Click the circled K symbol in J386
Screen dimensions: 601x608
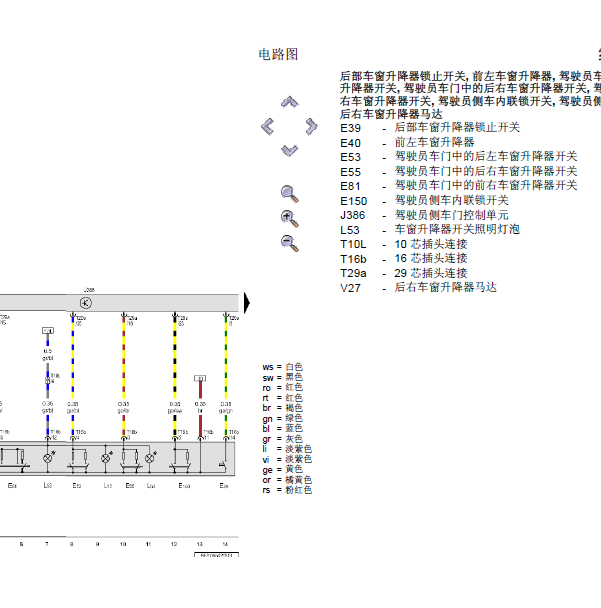pos(86,303)
